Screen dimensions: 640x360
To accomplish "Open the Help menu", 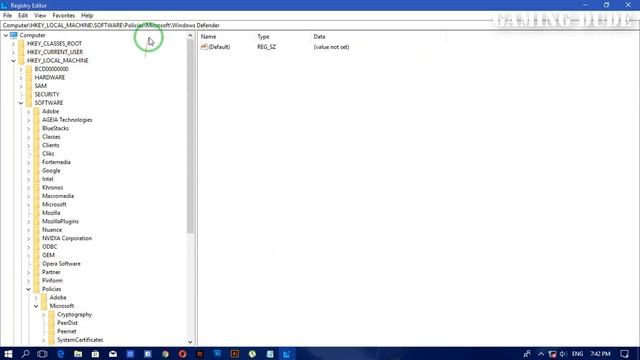I will (87, 16).
